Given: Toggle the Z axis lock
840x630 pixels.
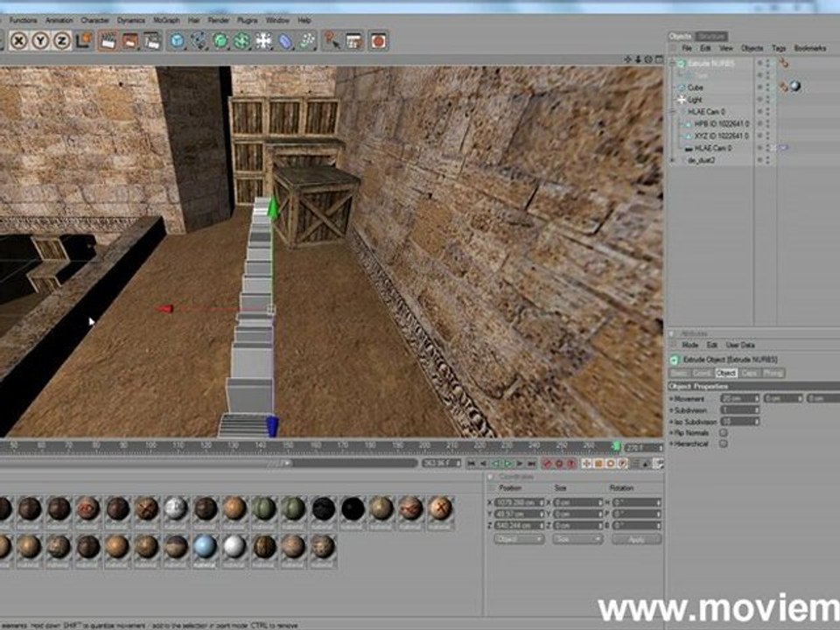Looking at the screenshot, I should click(x=61, y=41).
